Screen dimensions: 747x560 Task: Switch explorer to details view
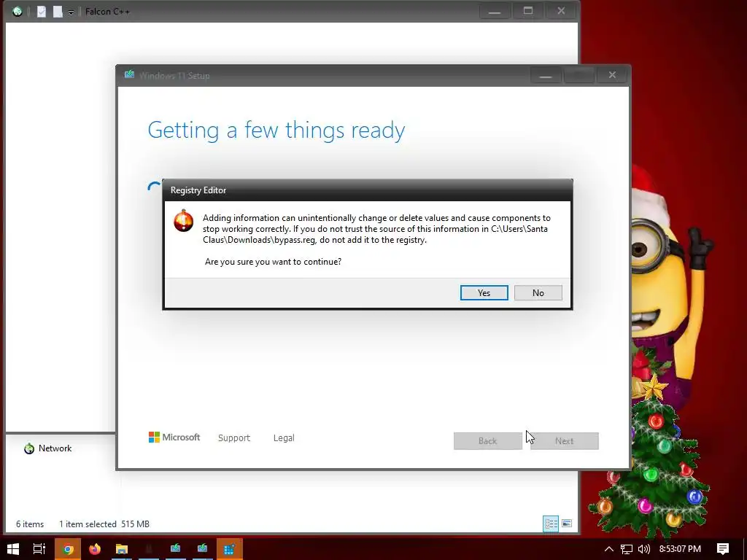[x=551, y=524]
